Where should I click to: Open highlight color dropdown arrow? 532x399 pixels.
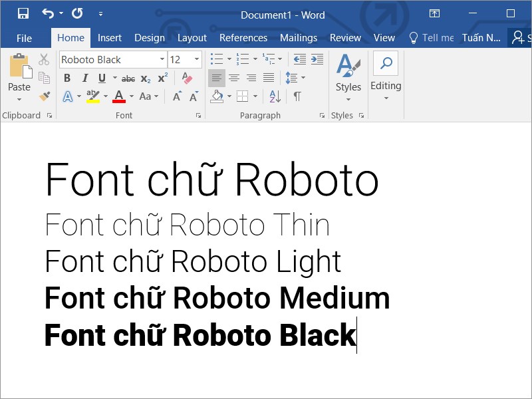point(106,96)
